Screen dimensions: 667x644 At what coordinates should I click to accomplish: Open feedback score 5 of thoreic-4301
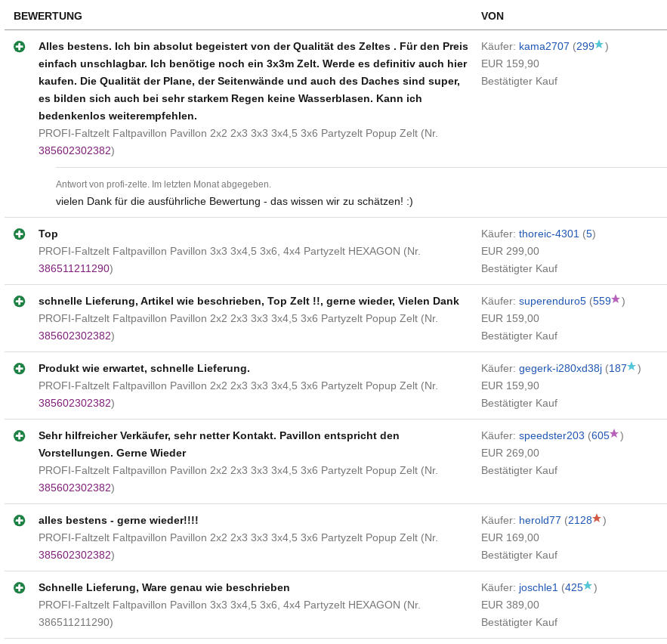[x=589, y=234]
